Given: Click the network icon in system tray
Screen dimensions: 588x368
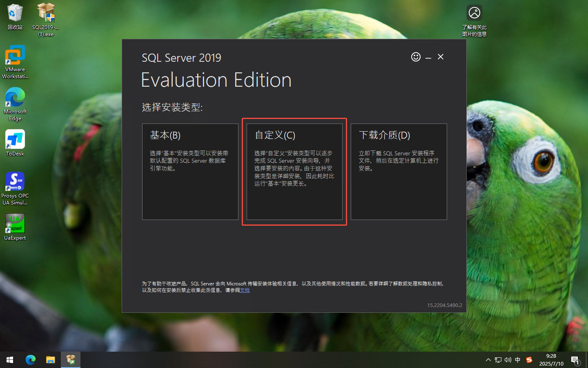Looking at the screenshot, I should coord(498,360).
